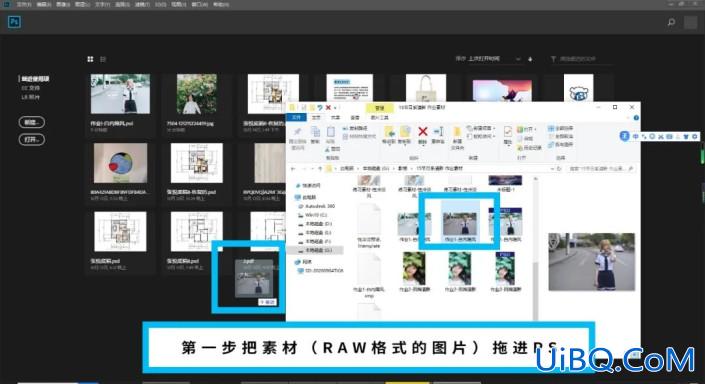Switch Photoshop recent files to grid view
705x384 pixels.
click(90, 59)
